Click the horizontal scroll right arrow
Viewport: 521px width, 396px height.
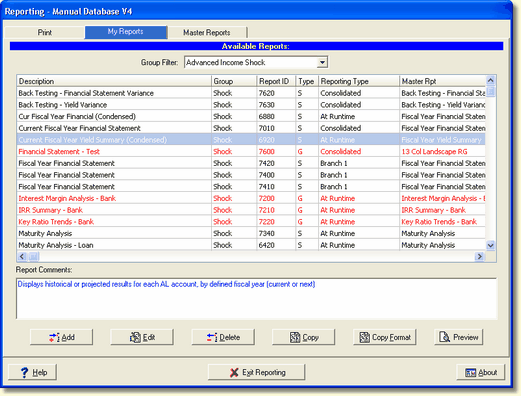tap(480, 256)
